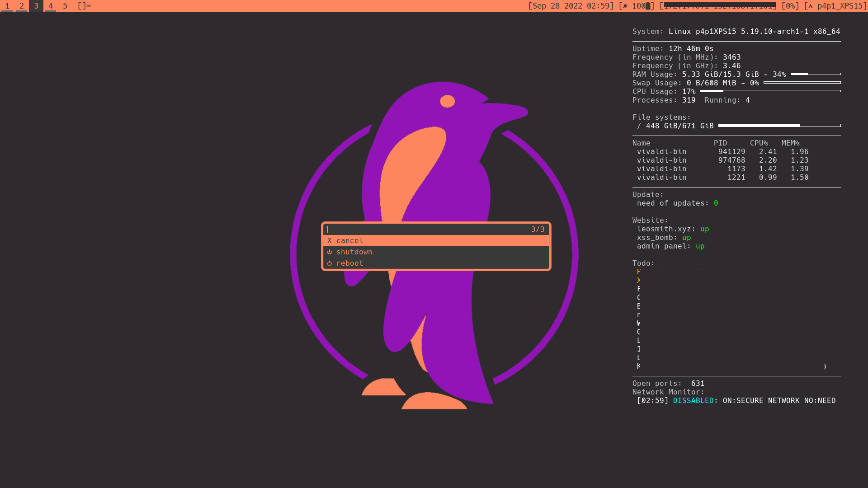The image size is (868, 488).
Task: Click the CPU 0% status indicator
Action: click(x=790, y=6)
